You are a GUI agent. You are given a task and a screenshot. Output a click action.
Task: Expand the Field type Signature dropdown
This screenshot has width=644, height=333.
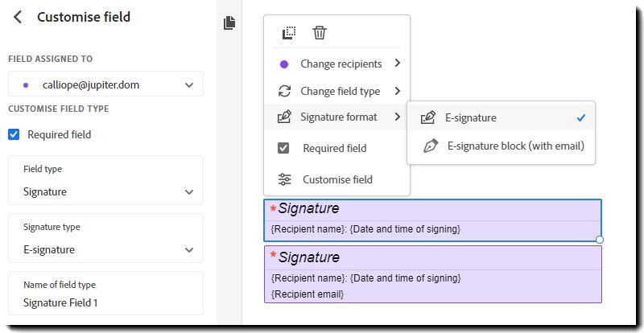(x=105, y=180)
